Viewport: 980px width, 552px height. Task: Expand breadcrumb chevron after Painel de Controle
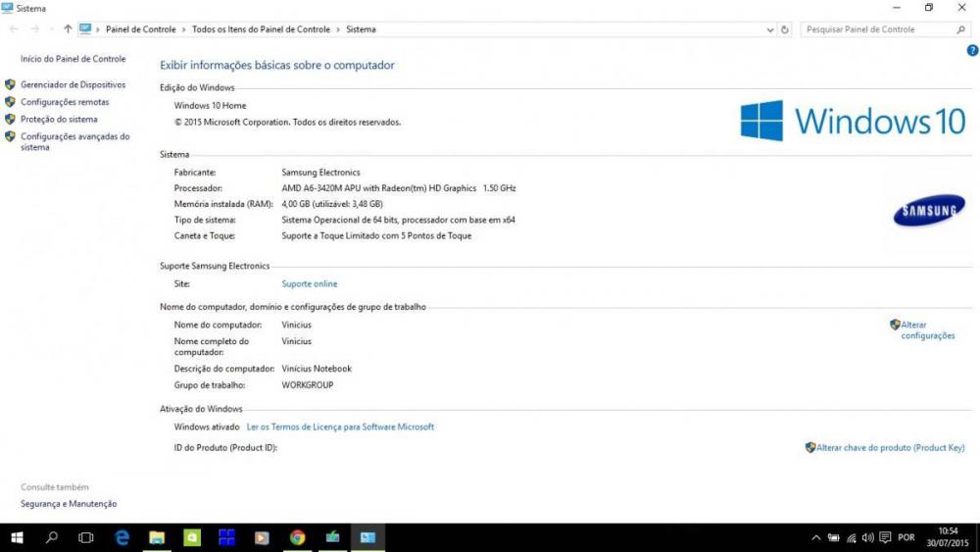(x=184, y=29)
